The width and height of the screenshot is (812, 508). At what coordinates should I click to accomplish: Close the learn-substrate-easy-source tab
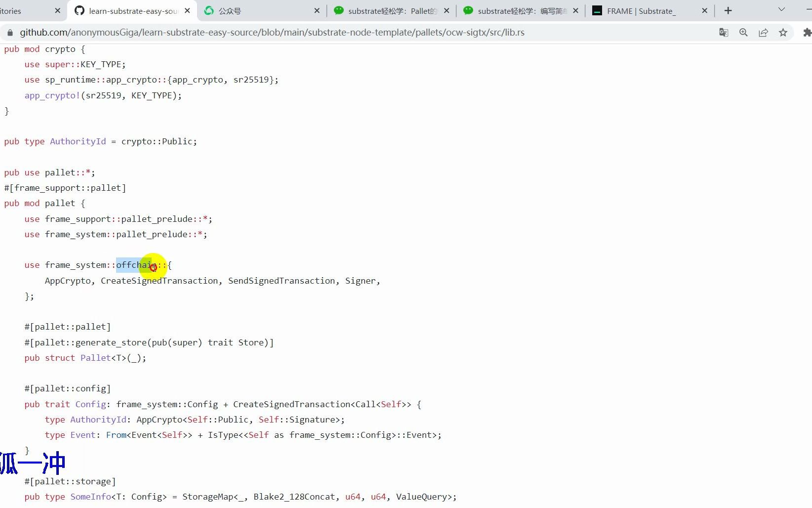[187, 10]
